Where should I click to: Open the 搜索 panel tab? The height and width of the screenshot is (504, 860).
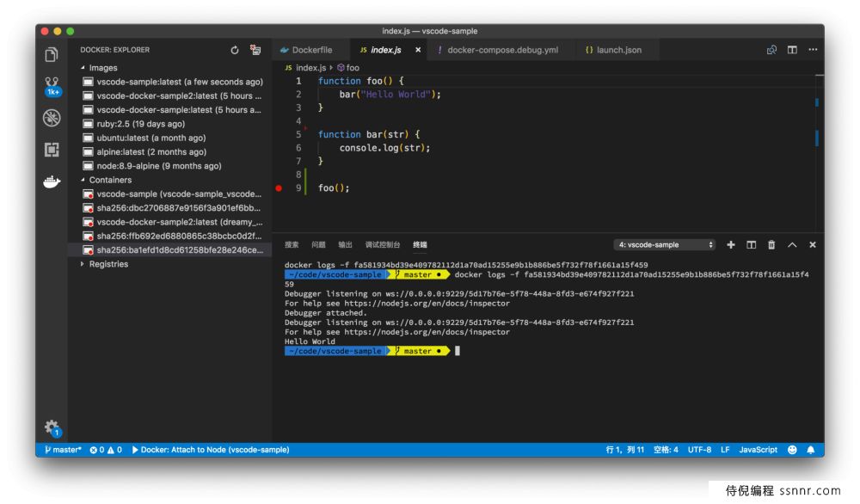tap(292, 245)
